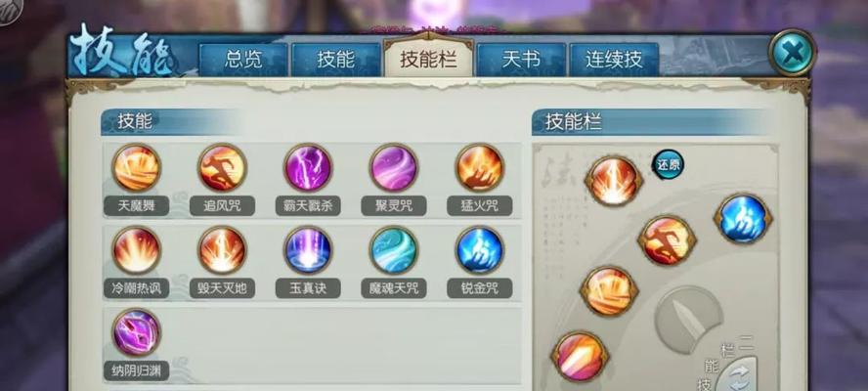Open the 技能 tab

pyautogui.click(x=336, y=60)
